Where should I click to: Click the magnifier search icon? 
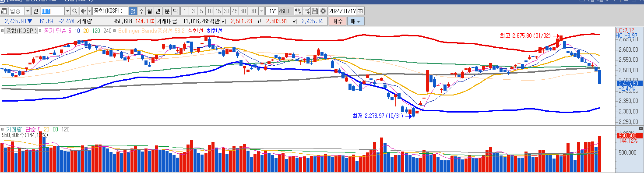coord(74,11)
